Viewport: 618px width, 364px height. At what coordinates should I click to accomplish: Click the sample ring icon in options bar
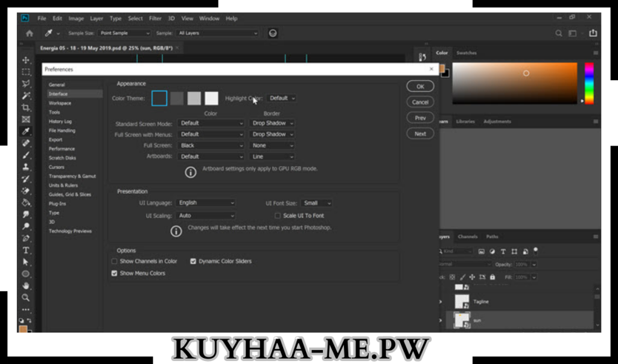coord(272,33)
